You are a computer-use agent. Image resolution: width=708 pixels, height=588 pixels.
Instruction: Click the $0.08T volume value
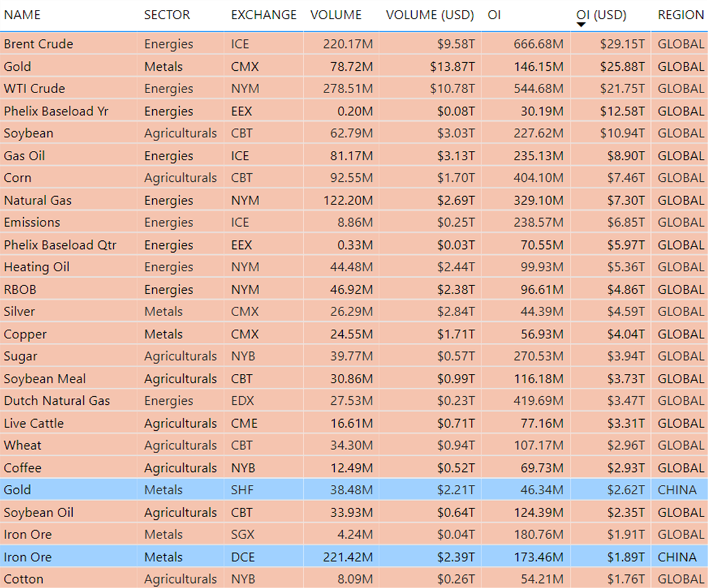click(x=456, y=111)
